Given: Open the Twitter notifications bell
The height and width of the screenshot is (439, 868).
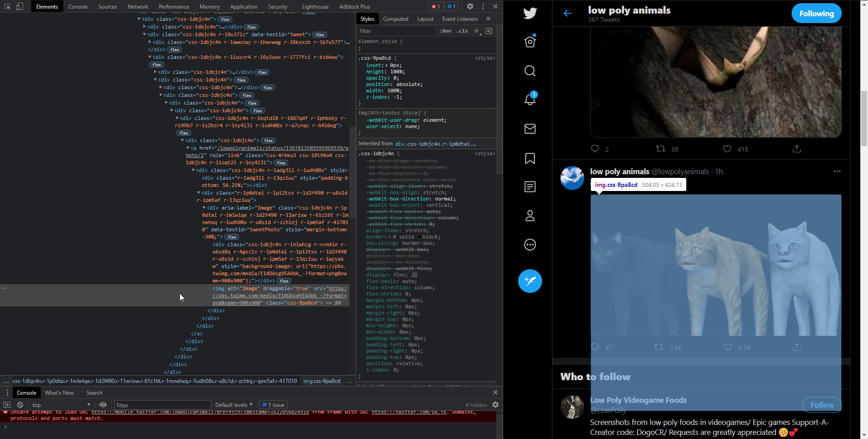Looking at the screenshot, I should coord(530,99).
